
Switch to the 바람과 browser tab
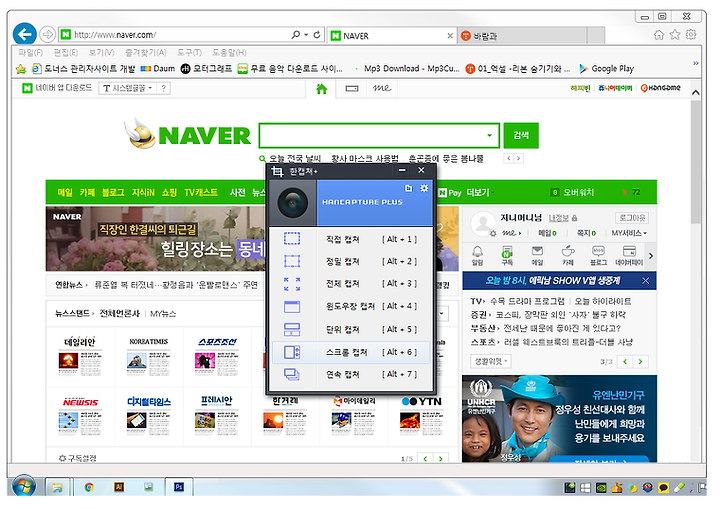tap(522, 36)
